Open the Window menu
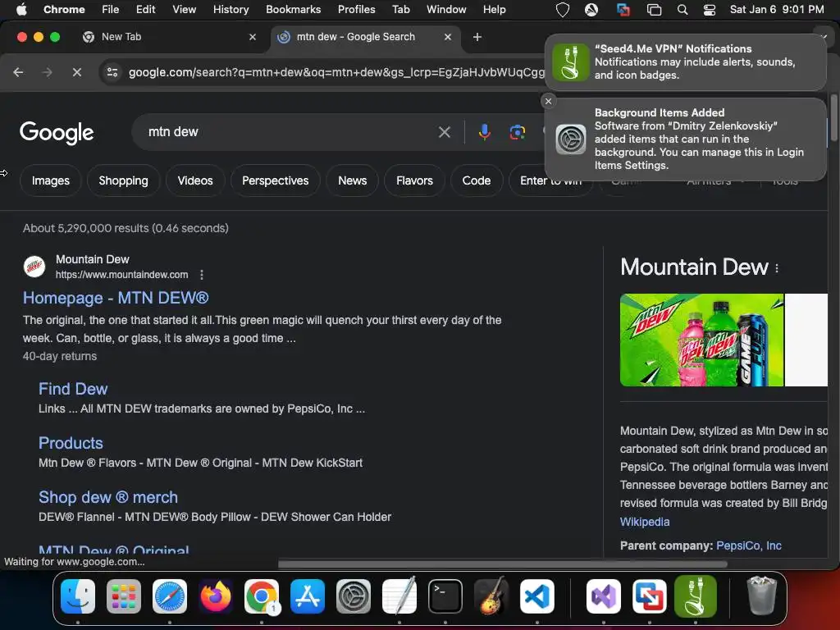The height and width of the screenshot is (630, 840). coord(446,10)
